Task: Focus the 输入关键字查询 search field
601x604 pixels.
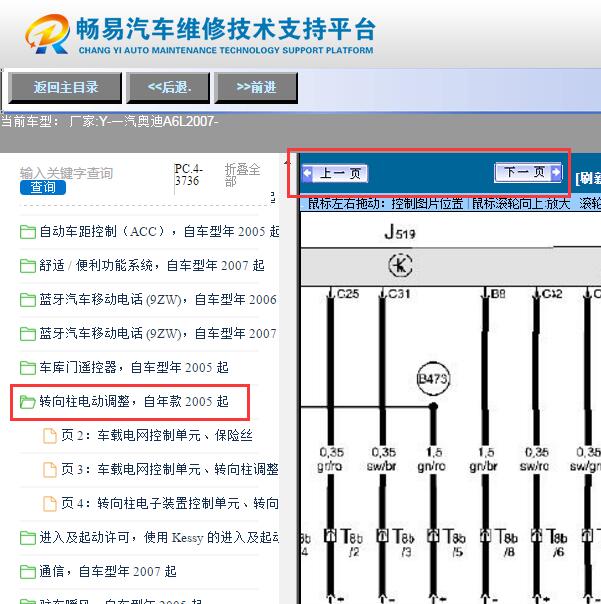Action: coord(66,173)
